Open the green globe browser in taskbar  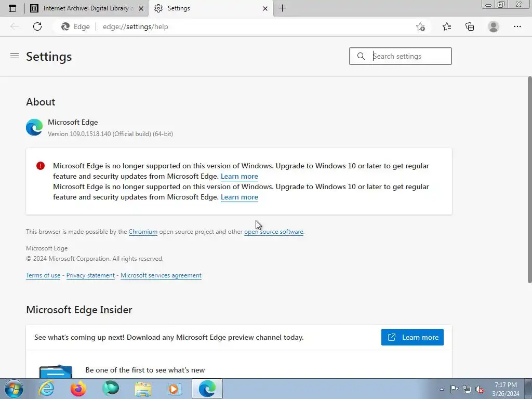point(111,389)
